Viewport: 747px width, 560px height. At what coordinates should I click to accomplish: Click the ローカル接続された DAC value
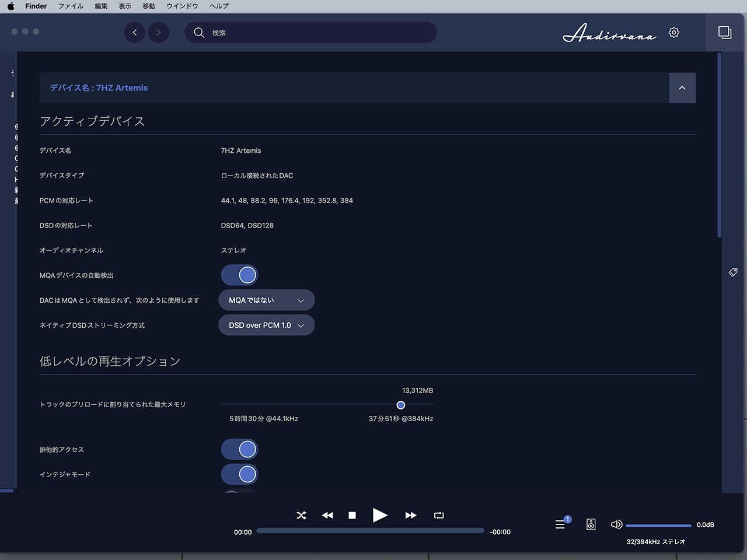[257, 176]
